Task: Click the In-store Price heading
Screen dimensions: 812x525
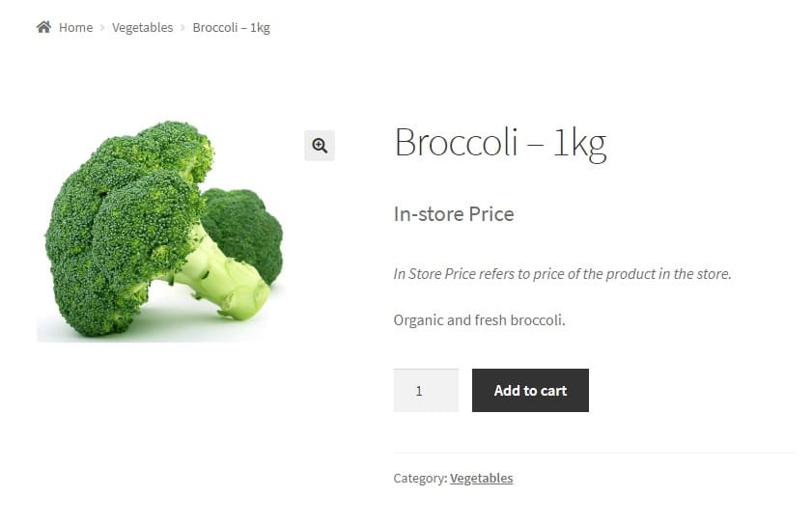Action: pos(453,214)
